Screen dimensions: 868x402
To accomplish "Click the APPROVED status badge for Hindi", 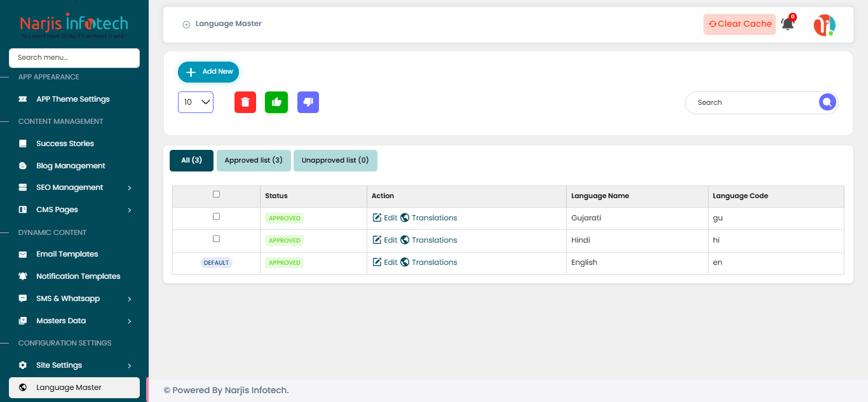I will 285,241.
